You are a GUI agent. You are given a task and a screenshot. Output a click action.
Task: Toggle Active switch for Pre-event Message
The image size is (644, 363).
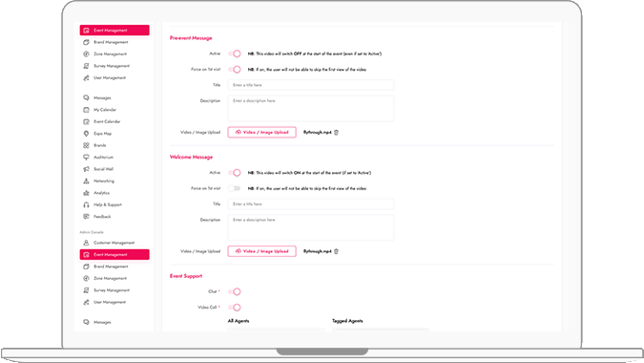(235, 53)
